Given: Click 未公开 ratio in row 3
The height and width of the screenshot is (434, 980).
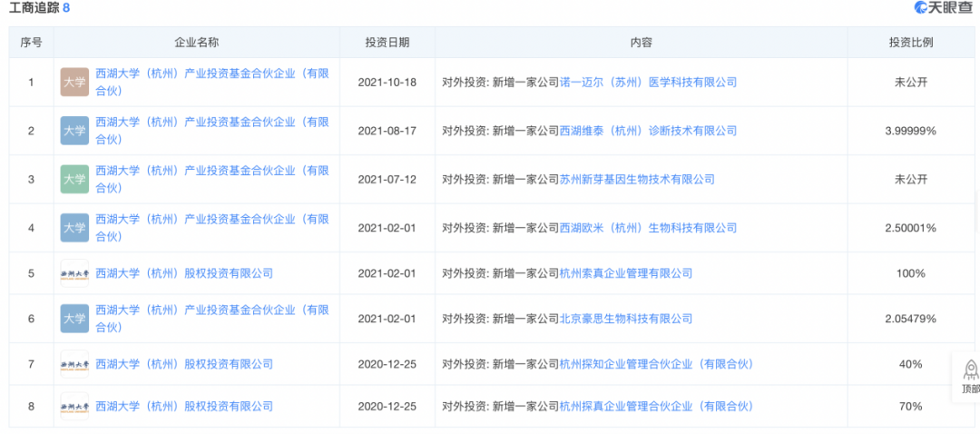Looking at the screenshot, I should (x=911, y=180).
